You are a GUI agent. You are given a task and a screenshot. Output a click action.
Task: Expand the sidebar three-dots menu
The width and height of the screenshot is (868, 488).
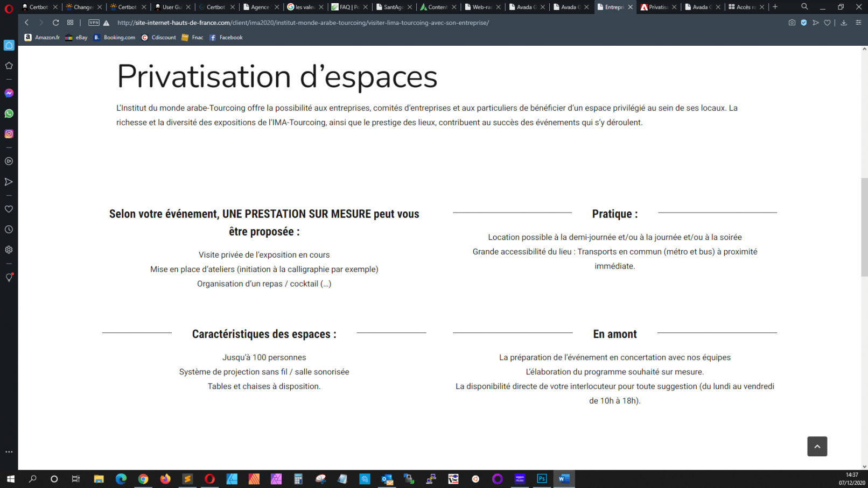pos(9,452)
